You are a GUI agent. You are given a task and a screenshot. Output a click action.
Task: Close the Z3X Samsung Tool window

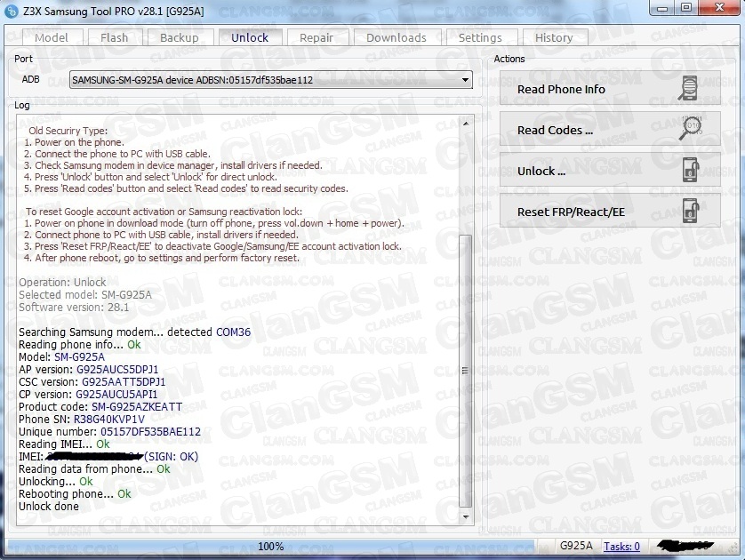(720, 8)
